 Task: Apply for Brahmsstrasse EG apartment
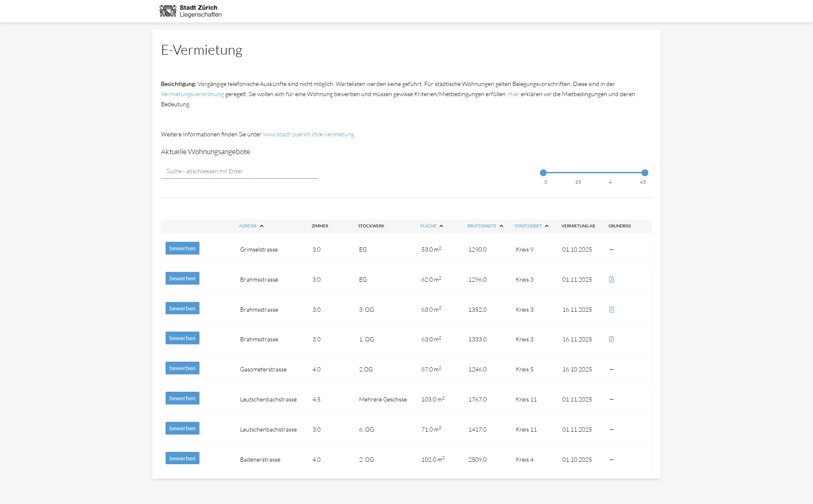[x=183, y=278]
